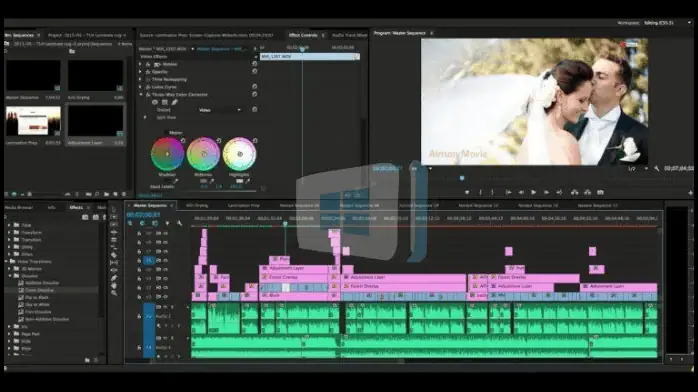
Task: Add a marker from the timeline header
Action: 167,223
